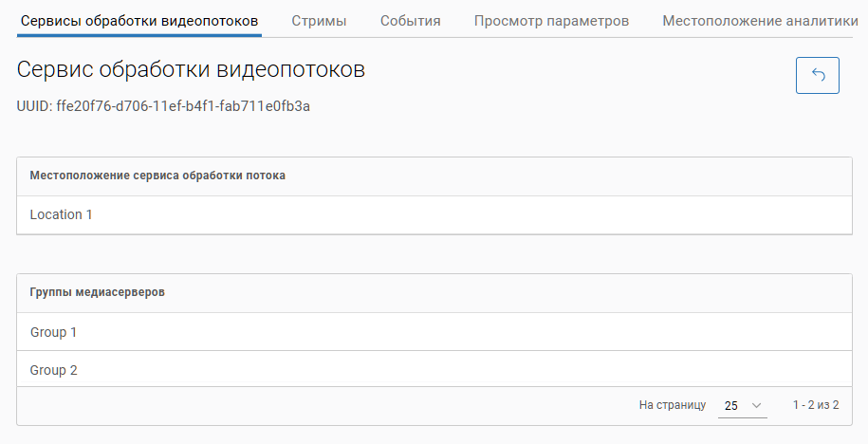Image resolution: width=868 pixels, height=444 pixels.
Task: Expand the per-page dropdown chevron
Action: pos(757,406)
